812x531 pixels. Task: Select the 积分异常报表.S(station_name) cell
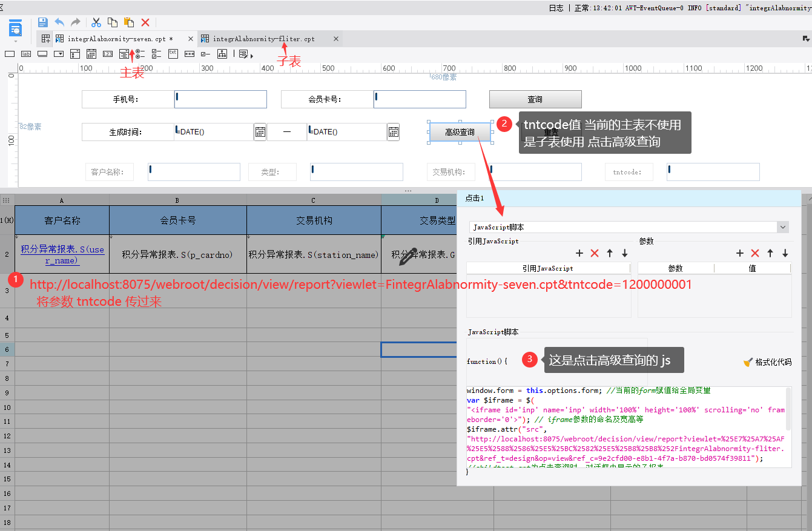(314, 254)
